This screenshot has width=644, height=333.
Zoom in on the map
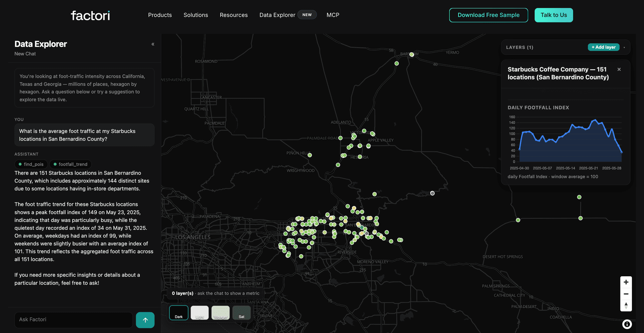click(x=626, y=282)
